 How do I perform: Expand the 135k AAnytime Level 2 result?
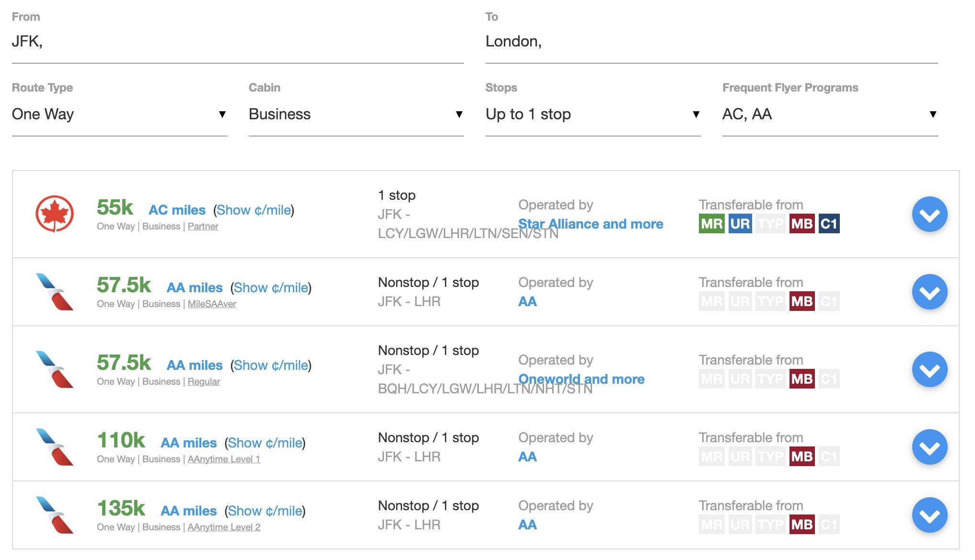(929, 515)
